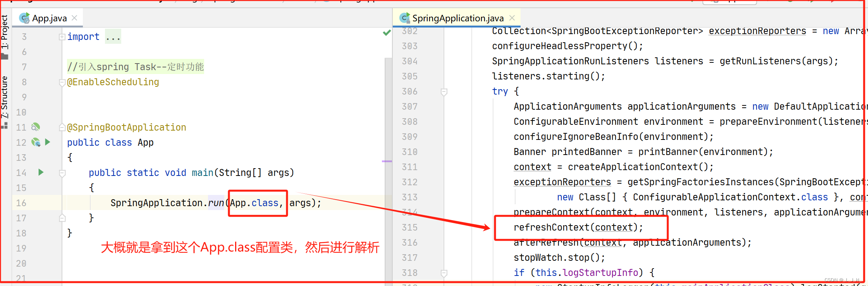Click the 'try' keyword on line 306
The width and height of the screenshot is (868, 286).
(x=500, y=91)
